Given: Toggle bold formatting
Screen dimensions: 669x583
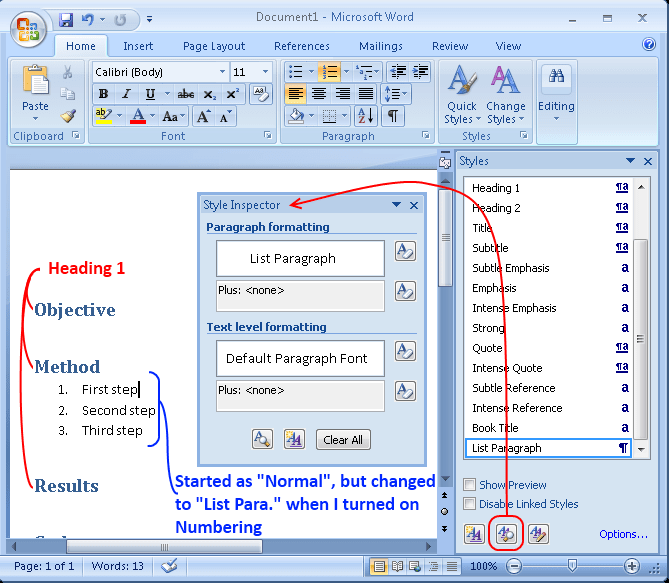Looking at the screenshot, I should click(x=103, y=93).
